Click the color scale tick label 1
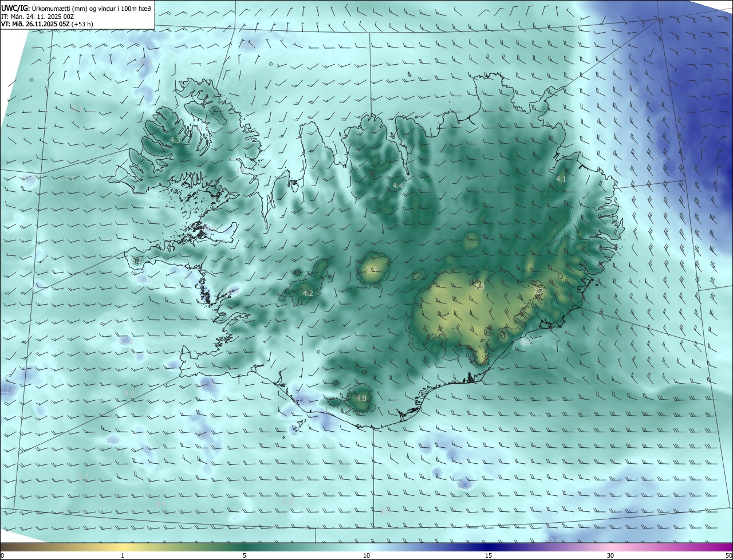 (x=123, y=555)
